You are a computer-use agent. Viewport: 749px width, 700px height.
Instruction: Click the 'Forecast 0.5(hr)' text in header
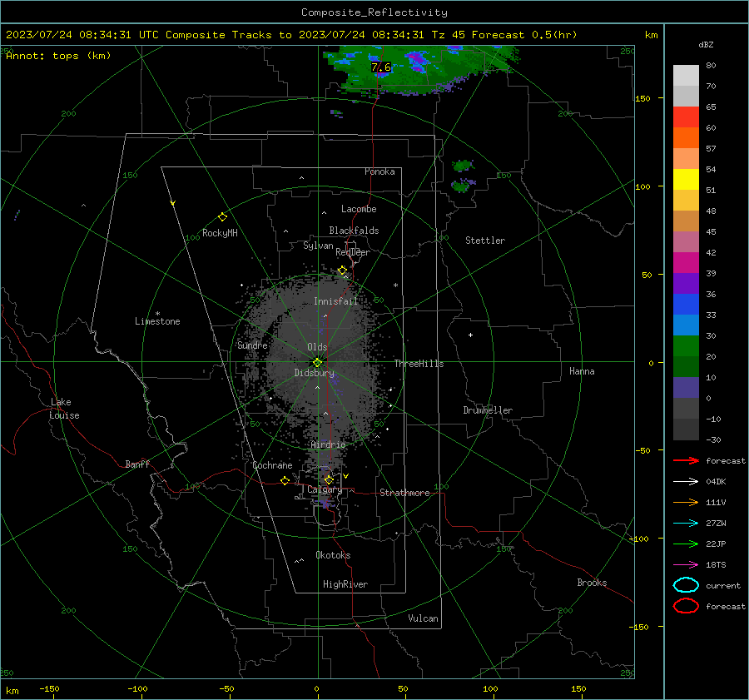524,35
